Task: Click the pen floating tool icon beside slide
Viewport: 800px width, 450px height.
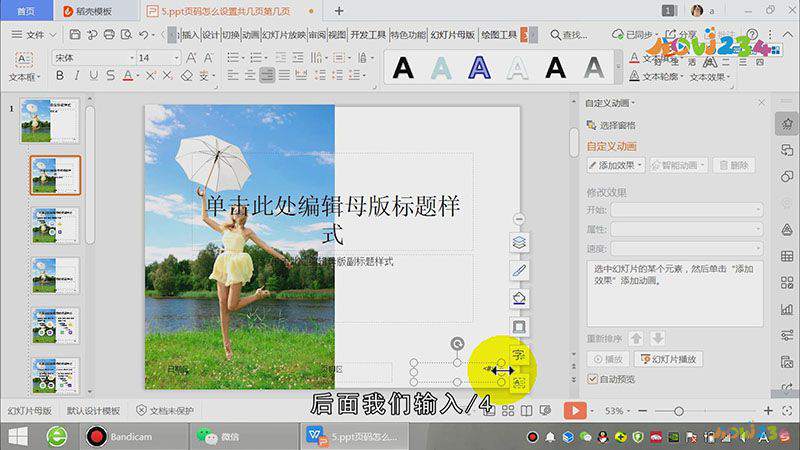Action: (x=519, y=270)
